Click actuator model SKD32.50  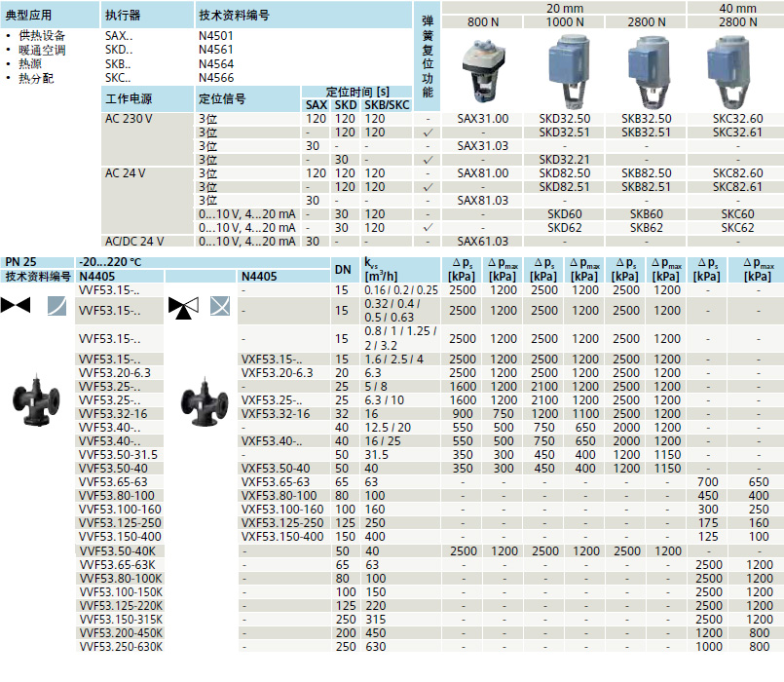(565, 119)
